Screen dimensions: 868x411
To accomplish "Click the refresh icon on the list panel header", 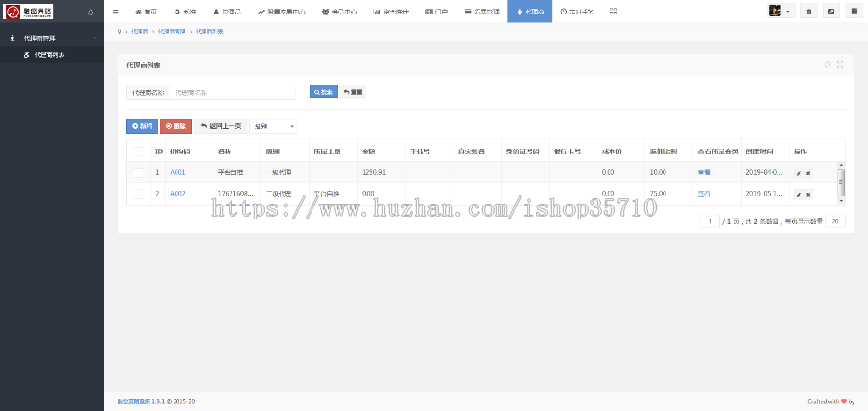I will tap(827, 65).
